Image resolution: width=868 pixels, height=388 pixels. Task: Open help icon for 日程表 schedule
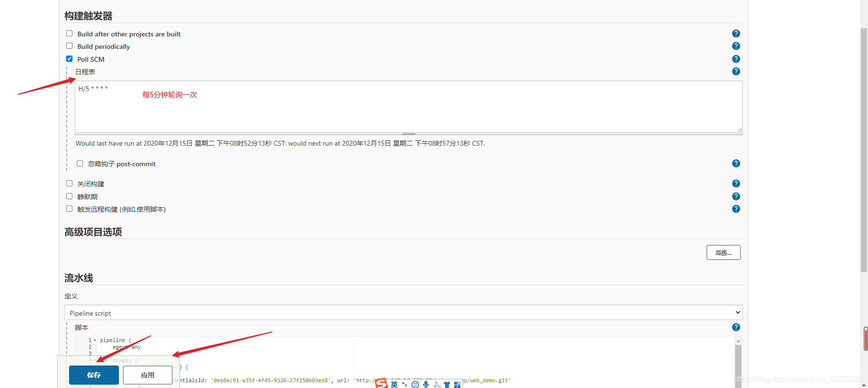pos(736,71)
